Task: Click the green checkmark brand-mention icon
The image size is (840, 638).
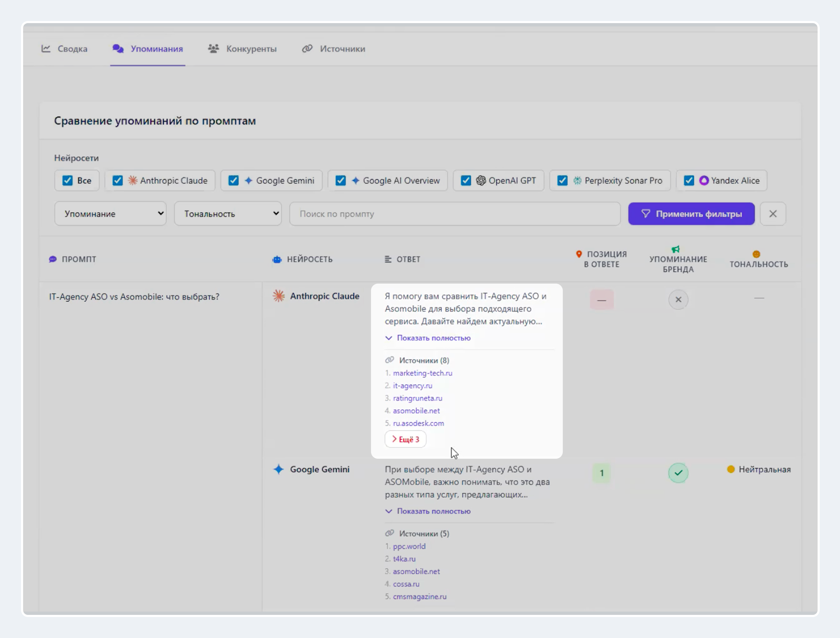Action: 678,473
